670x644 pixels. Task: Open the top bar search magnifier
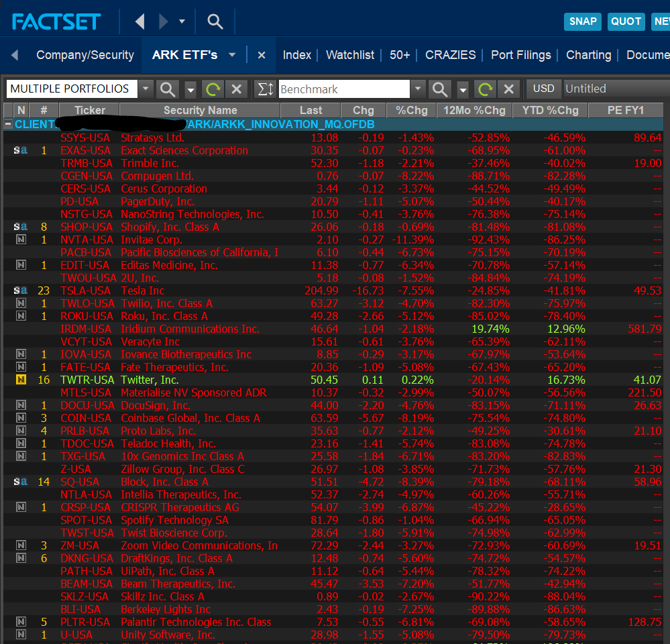[x=215, y=21]
